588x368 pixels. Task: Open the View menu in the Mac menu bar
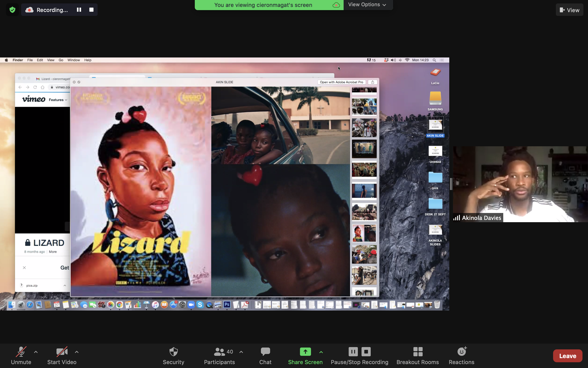click(x=51, y=60)
